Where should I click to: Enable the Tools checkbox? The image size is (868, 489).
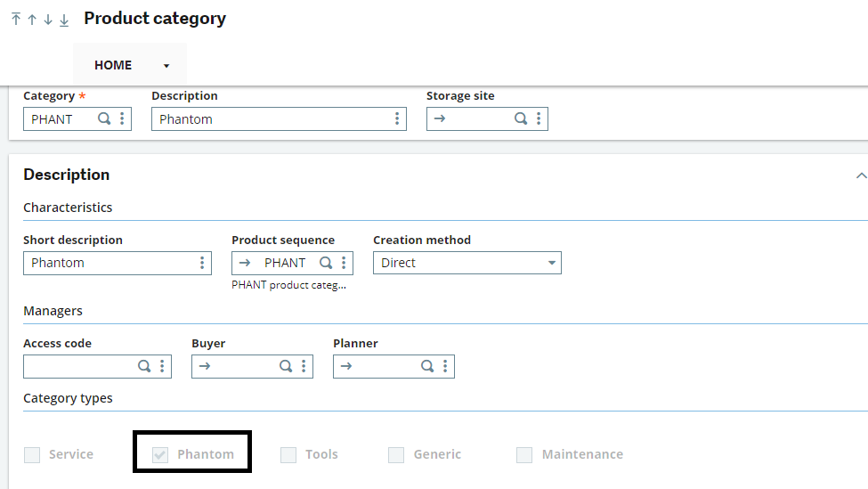coord(288,454)
